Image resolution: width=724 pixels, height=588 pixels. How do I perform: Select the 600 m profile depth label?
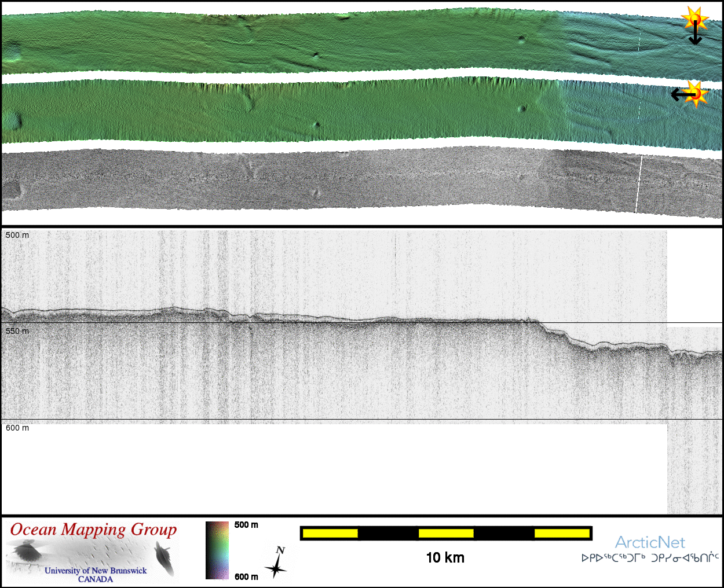click(17, 428)
